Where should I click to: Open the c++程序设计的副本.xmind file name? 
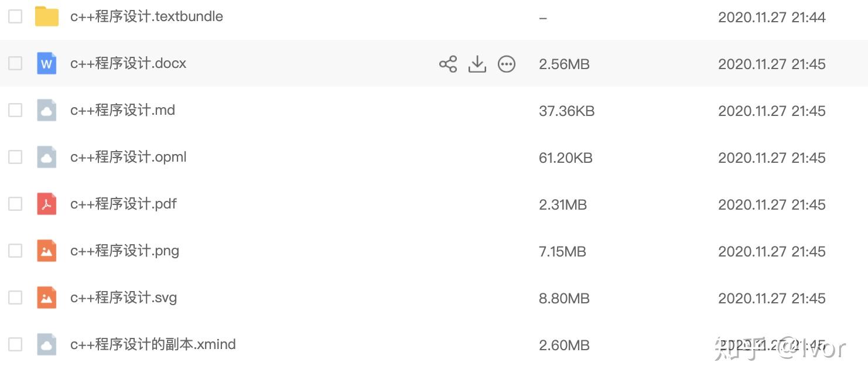pyautogui.click(x=153, y=344)
